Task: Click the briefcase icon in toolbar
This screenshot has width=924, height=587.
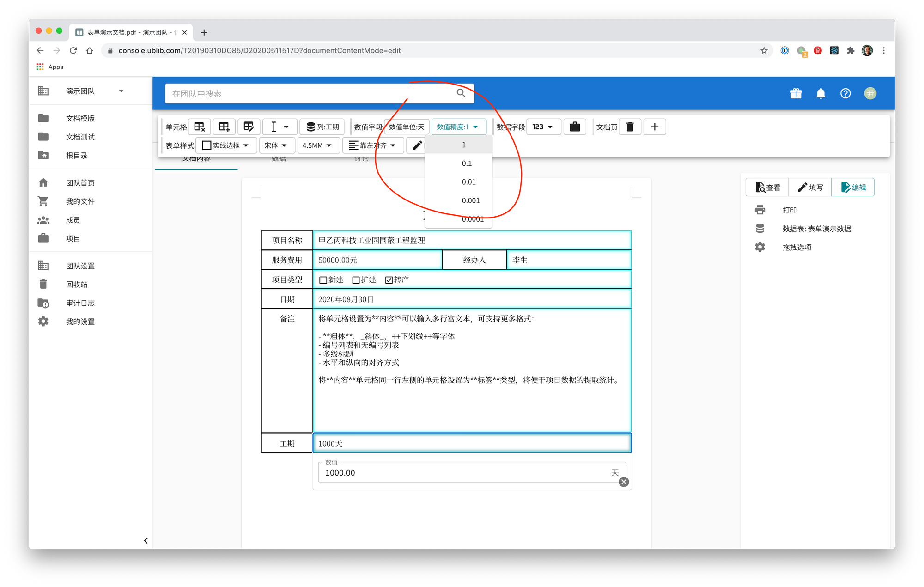Action: point(574,127)
